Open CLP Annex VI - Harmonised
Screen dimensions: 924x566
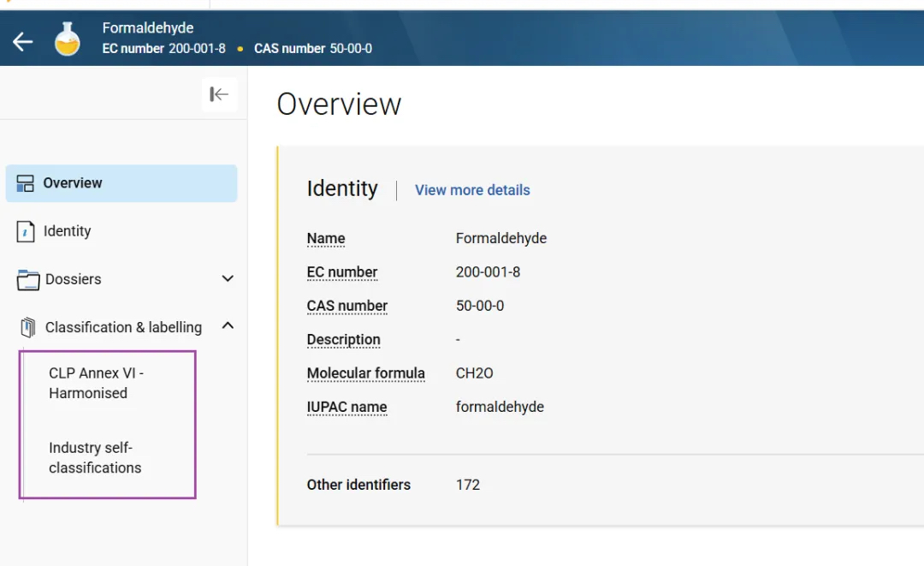point(96,384)
